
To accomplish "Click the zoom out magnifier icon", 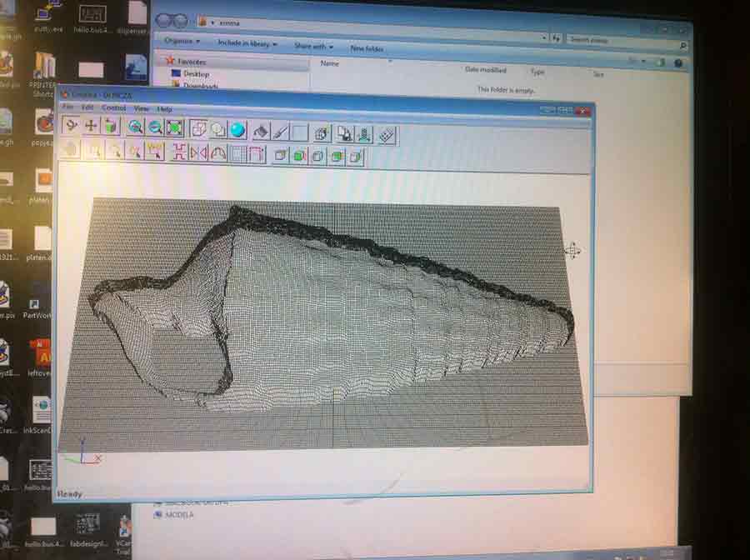I will (x=155, y=127).
